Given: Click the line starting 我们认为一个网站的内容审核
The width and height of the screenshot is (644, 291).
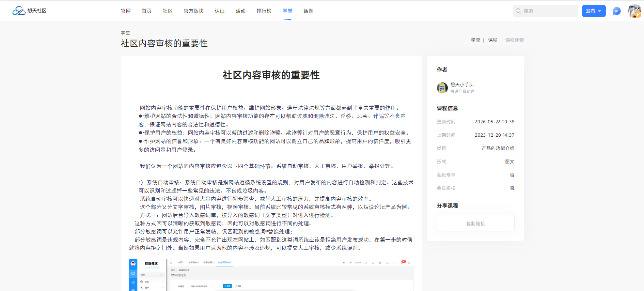Looking at the screenshot, I should [267, 166].
